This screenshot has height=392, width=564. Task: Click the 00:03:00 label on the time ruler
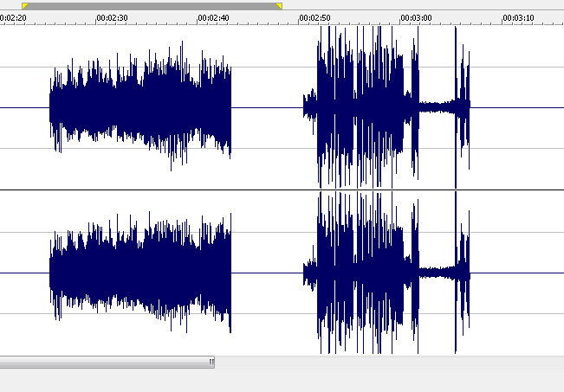tap(417, 18)
